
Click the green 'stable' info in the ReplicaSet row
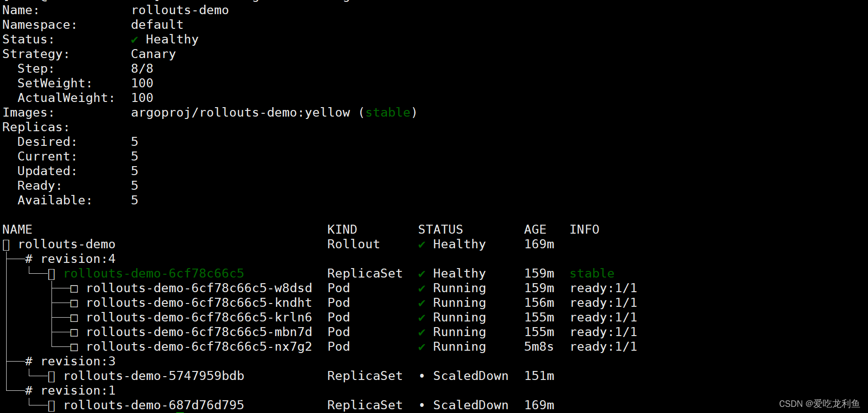point(592,273)
